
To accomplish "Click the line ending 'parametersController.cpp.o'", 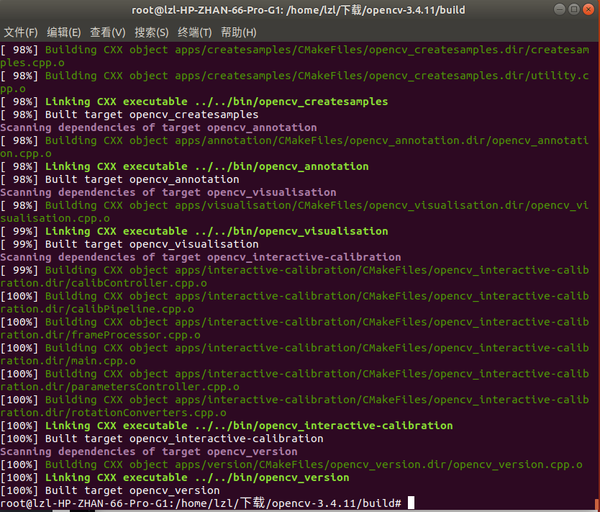I will pos(120,387).
